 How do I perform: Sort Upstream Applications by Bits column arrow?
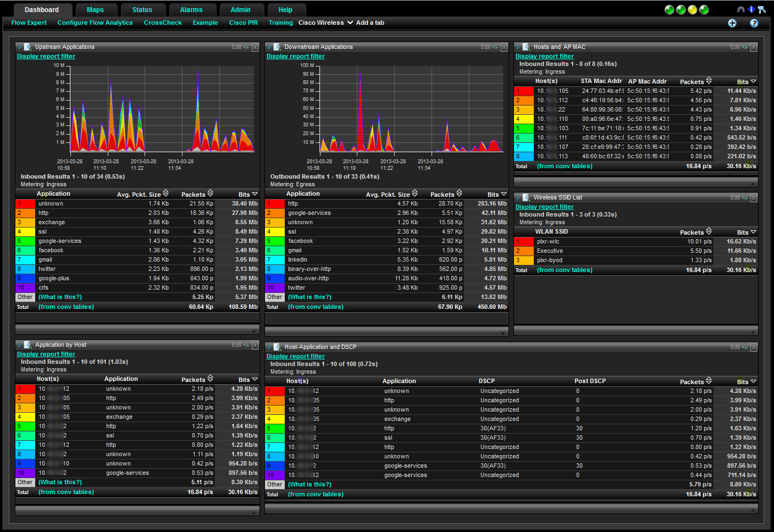[255, 194]
